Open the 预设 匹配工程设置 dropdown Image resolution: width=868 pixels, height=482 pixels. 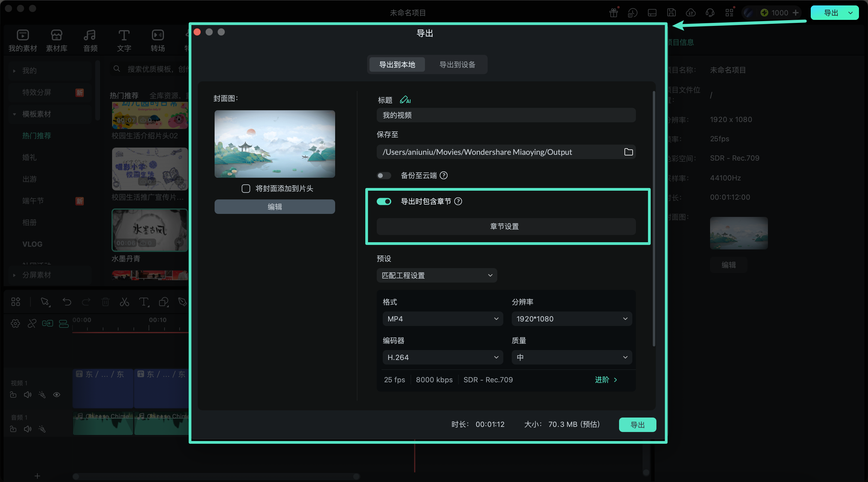[x=437, y=276]
